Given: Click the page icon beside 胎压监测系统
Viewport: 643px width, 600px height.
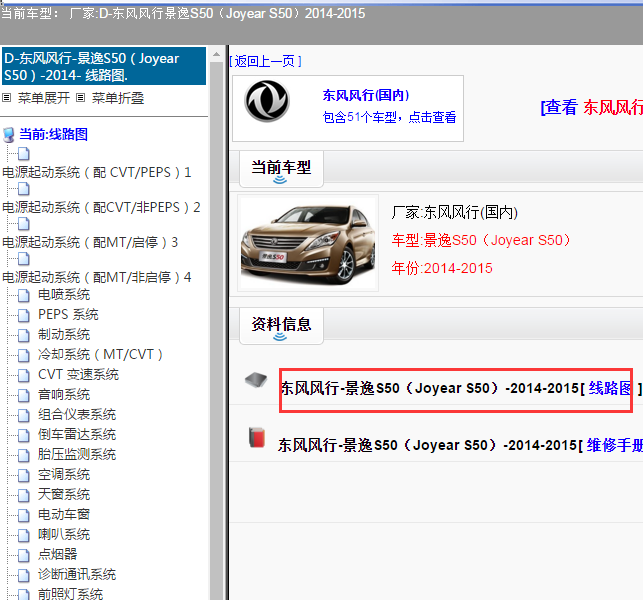Looking at the screenshot, I should point(23,455).
